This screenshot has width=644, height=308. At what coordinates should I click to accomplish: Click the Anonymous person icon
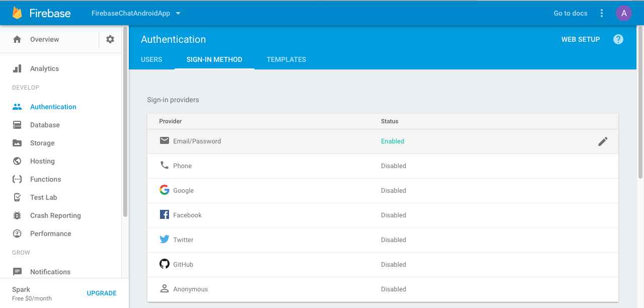click(165, 288)
